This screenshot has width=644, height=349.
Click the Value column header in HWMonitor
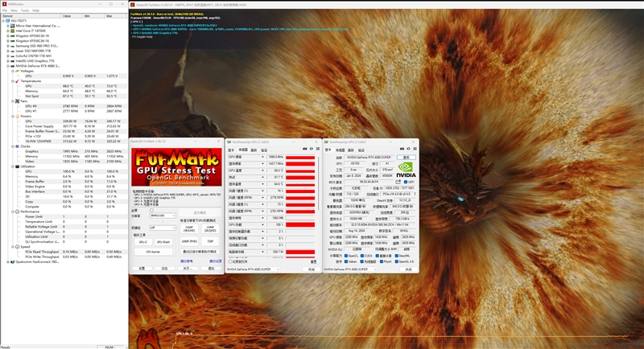pos(72,15)
